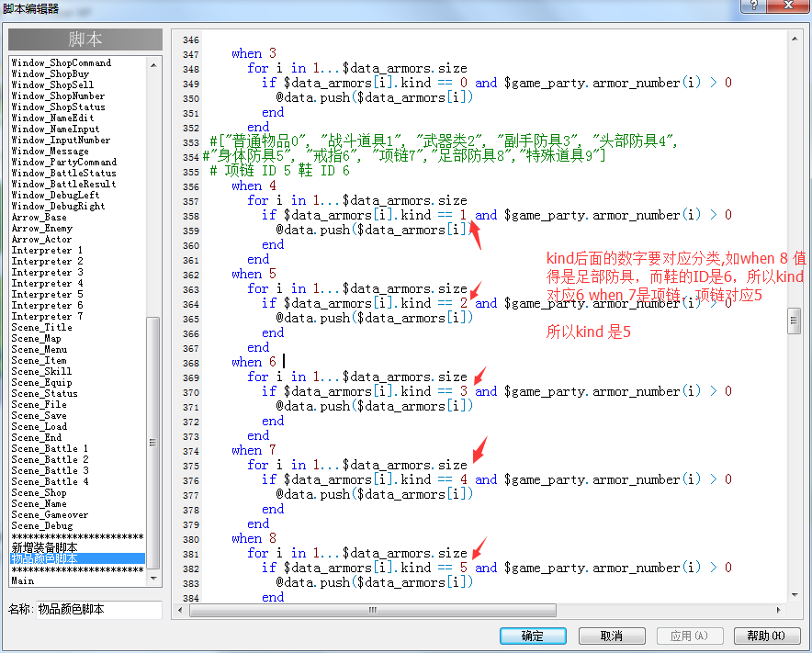Click the script list scrollbar thumb
812x653 pixels.
tap(153, 443)
